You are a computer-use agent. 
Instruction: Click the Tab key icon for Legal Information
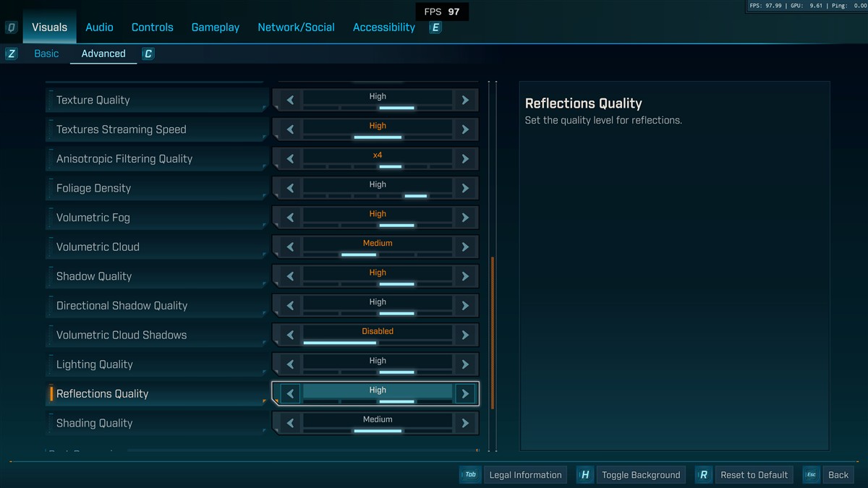coord(470,475)
